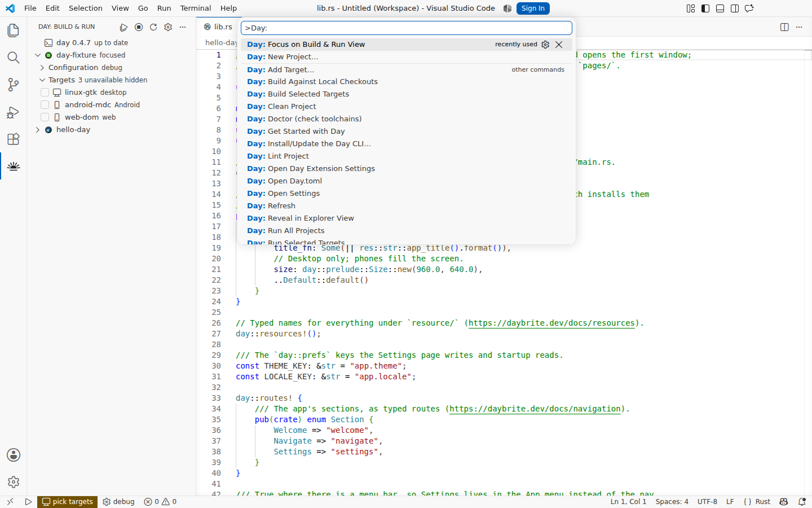Image resolution: width=812 pixels, height=508 pixels.
Task: Click the debug configuration in status bar
Action: pyautogui.click(x=118, y=501)
